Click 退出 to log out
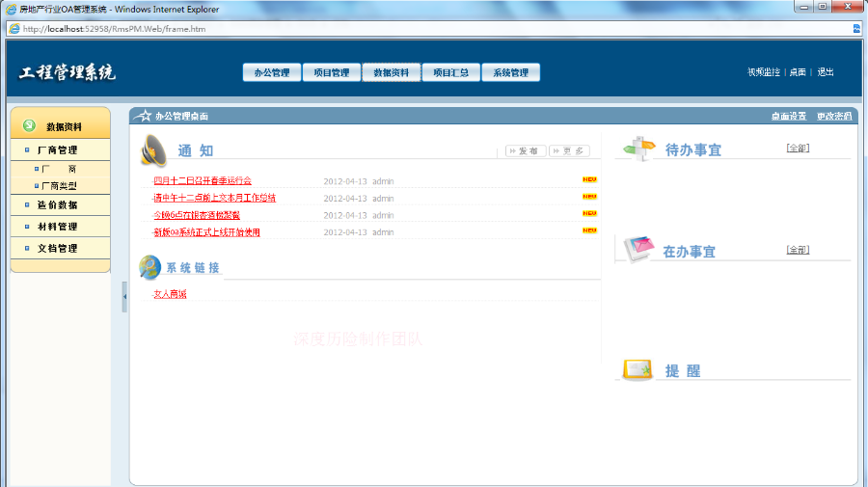This screenshot has width=868, height=487. coord(826,72)
